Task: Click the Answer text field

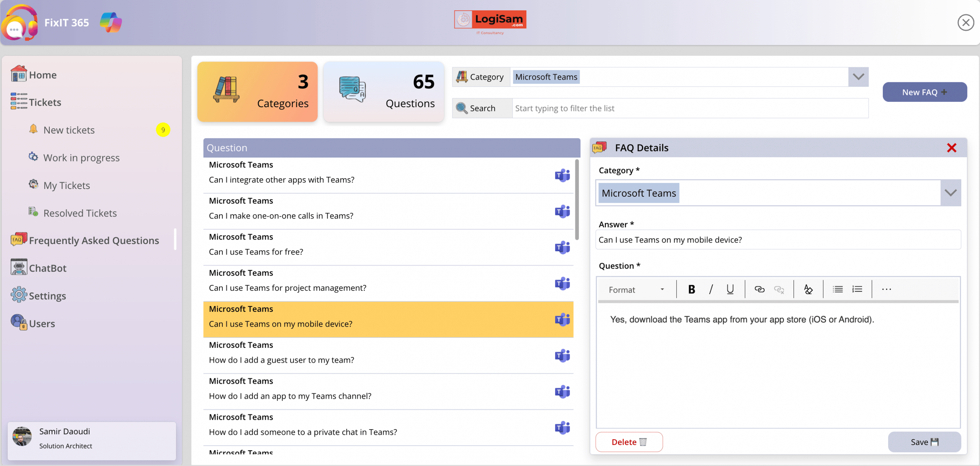Action: click(x=778, y=240)
